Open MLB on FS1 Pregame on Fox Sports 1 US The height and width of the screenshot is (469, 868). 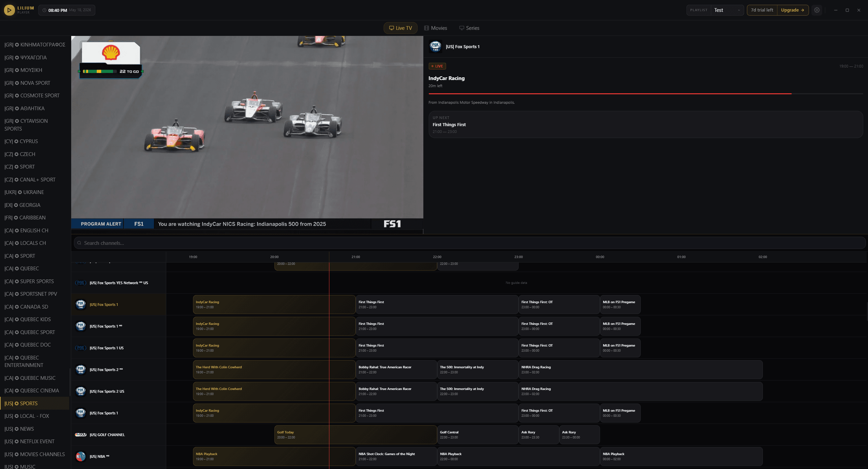click(x=620, y=348)
